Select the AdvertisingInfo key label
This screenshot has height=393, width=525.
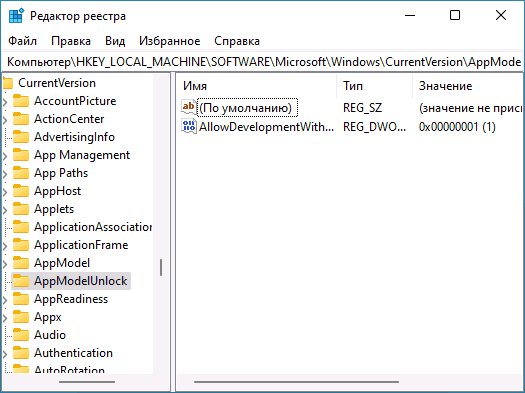(x=74, y=137)
